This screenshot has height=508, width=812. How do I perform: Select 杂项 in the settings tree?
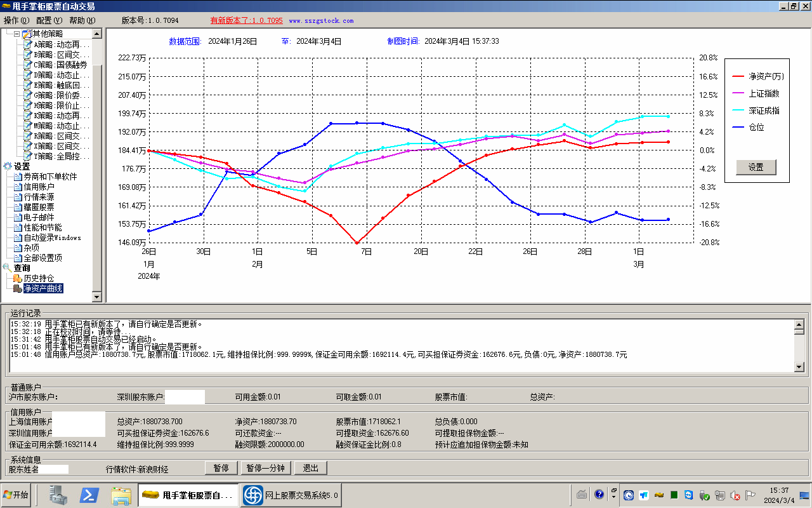click(x=31, y=248)
